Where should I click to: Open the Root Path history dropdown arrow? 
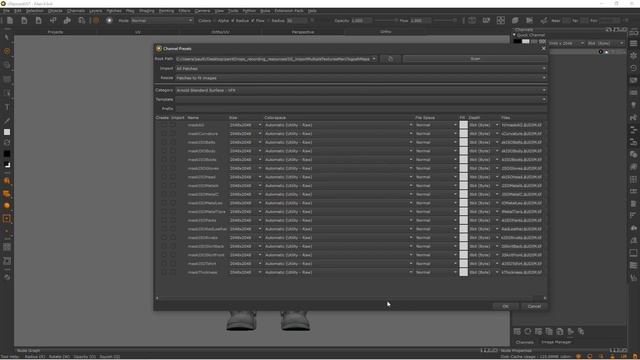point(374,59)
